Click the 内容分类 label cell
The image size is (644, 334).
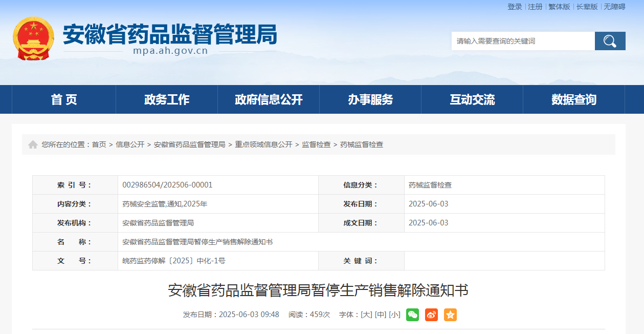pyautogui.click(x=75, y=204)
